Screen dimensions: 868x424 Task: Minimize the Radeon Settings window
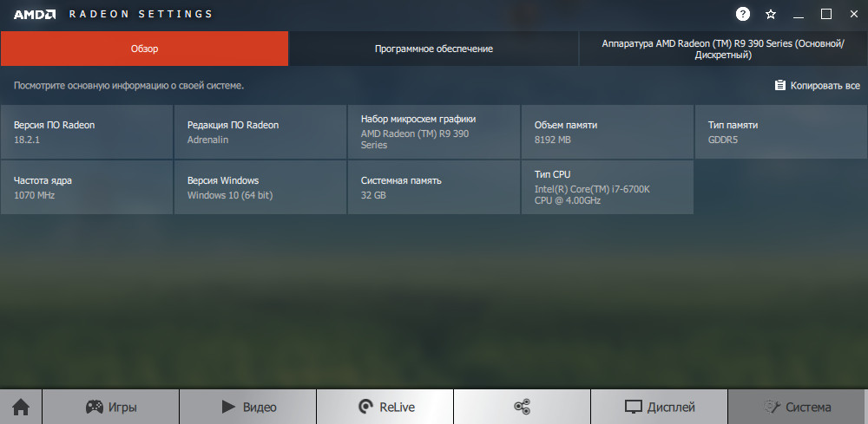[799, 15]
